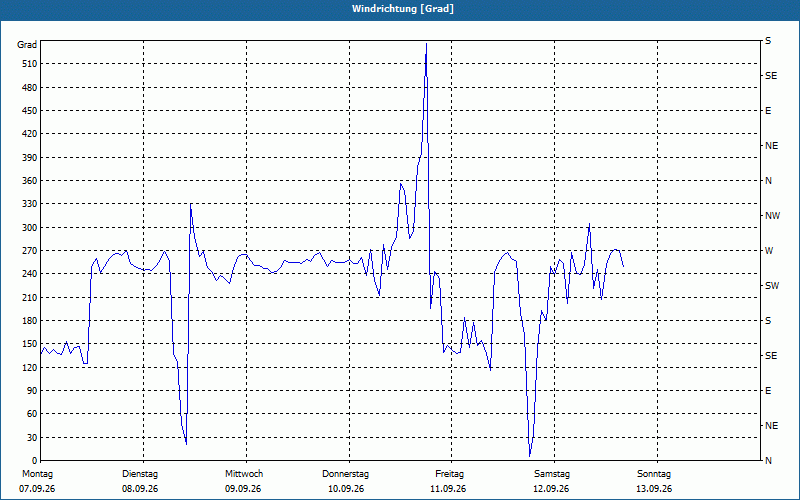Screen dimensions: 800x500
Task: Click the '0' y-axis value
Action: (35, 461)
